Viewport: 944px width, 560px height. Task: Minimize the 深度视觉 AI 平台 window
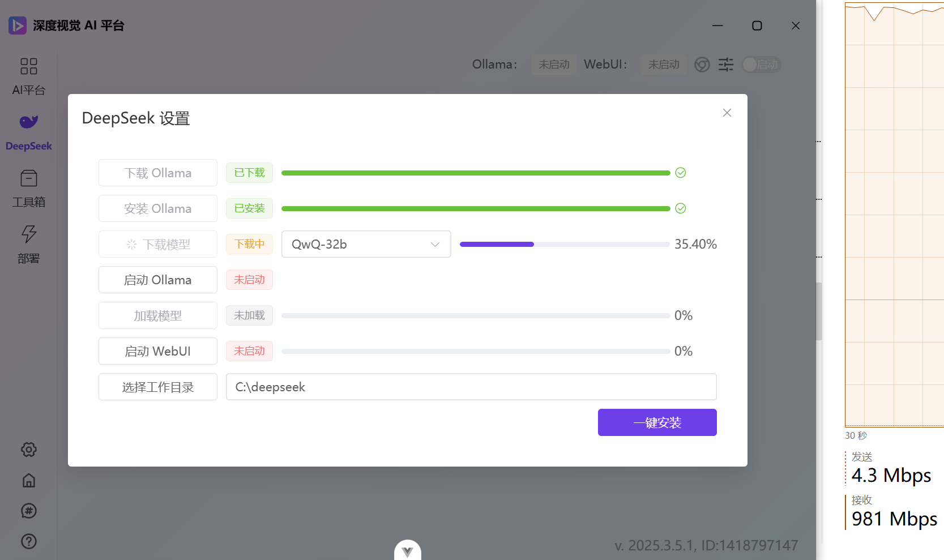[x=717, y=25]
